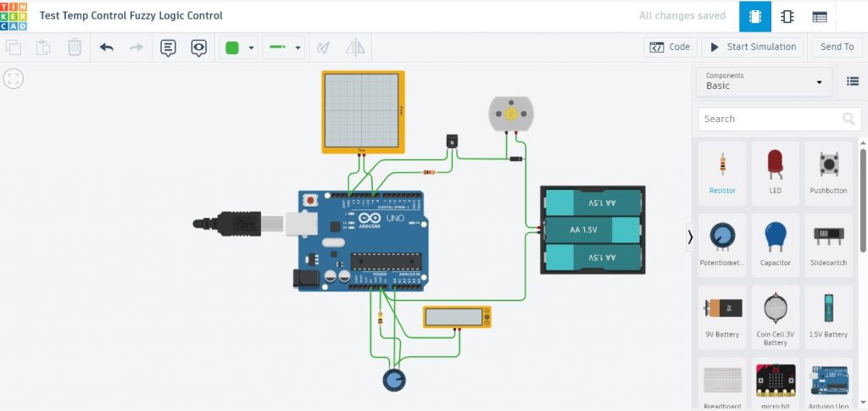Viewport: 868px width, 411px height.
Task: Select the Arduino Uno panel component
Action: pyautogui.click(x=829, y=384)
